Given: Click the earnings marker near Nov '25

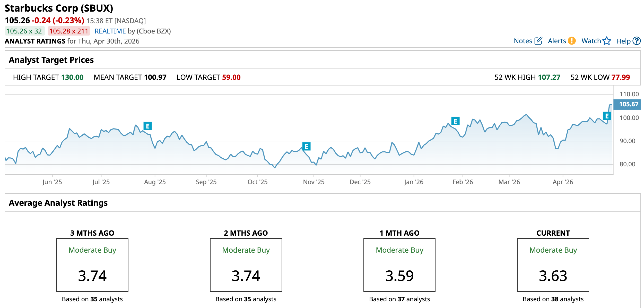Looking at the screenshot, I should pyautogui.click(x=306, y=147).
